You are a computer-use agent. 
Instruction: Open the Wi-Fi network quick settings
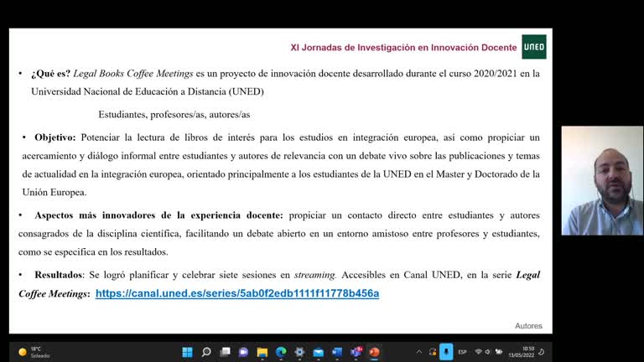pos(478,352)
